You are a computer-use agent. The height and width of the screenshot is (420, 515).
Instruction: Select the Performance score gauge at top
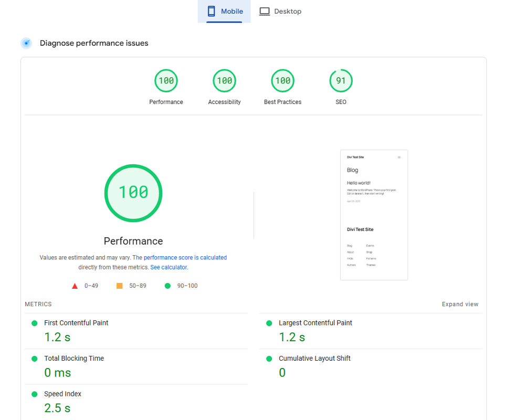[x=166, y=81]
